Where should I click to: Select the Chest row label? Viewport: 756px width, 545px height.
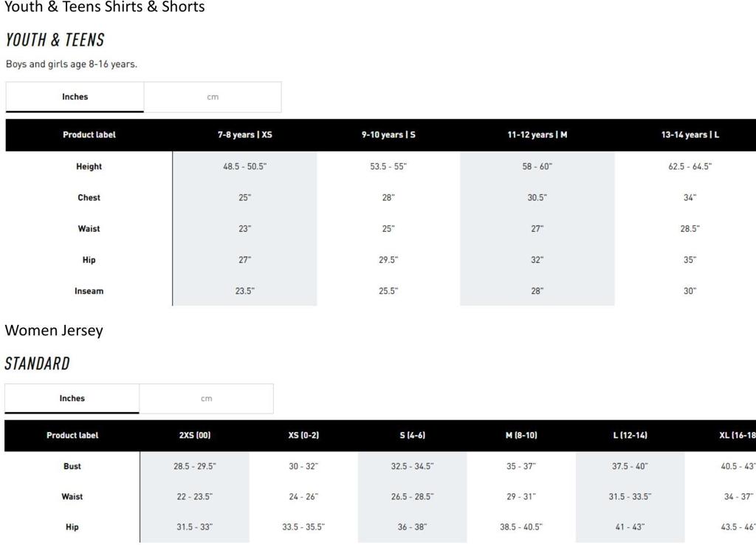[x=89, y=197]
